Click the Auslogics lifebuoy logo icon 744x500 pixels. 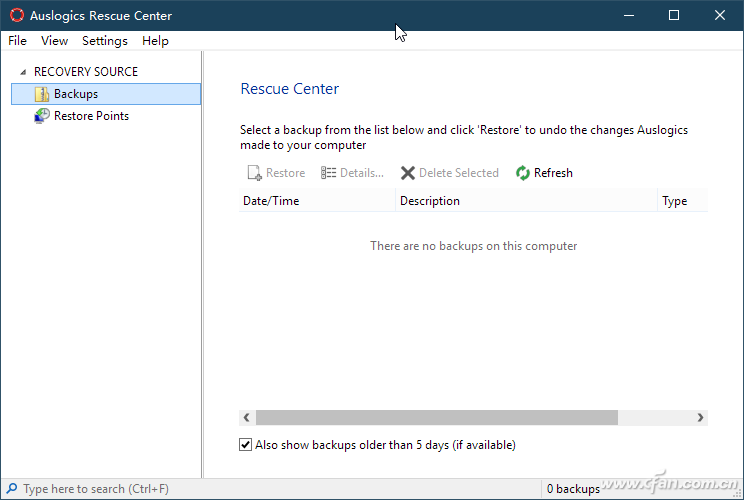(x=17, y=15)
